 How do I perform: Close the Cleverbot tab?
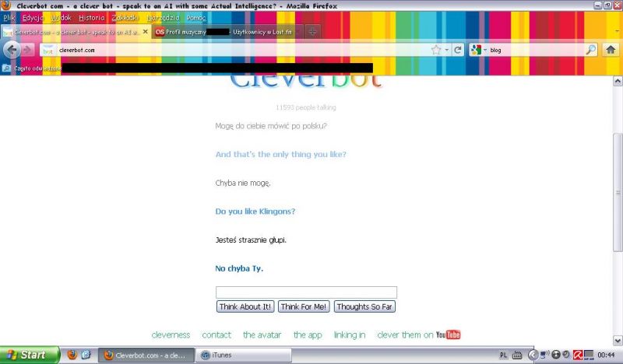pyautogui.click(x=146, y=31)
